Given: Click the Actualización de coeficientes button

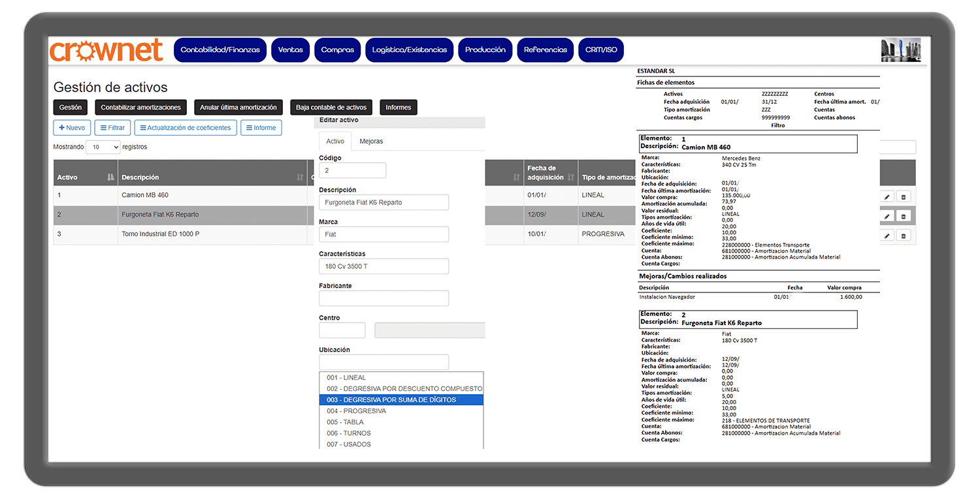Looking at the screenshot, I should pos(185,128).
